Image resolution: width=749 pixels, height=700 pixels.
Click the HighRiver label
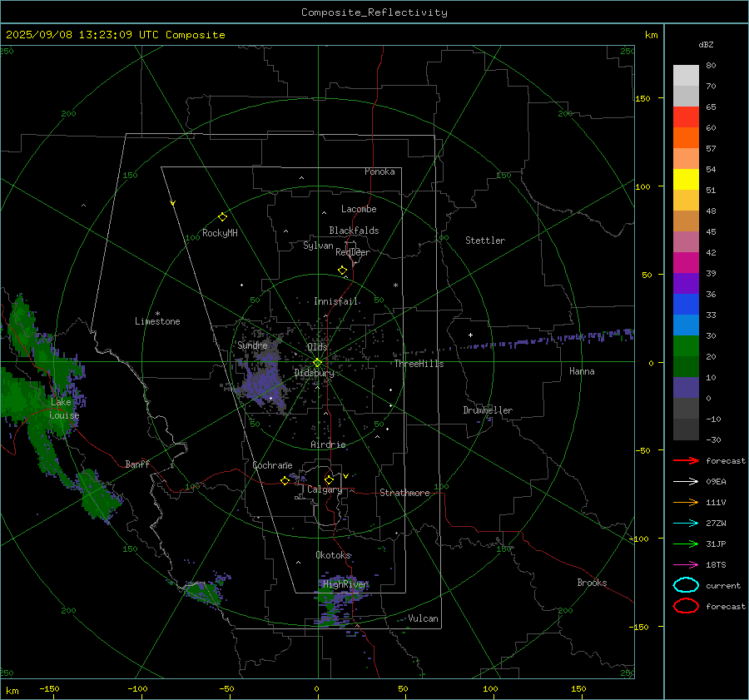tap(345, 584)
